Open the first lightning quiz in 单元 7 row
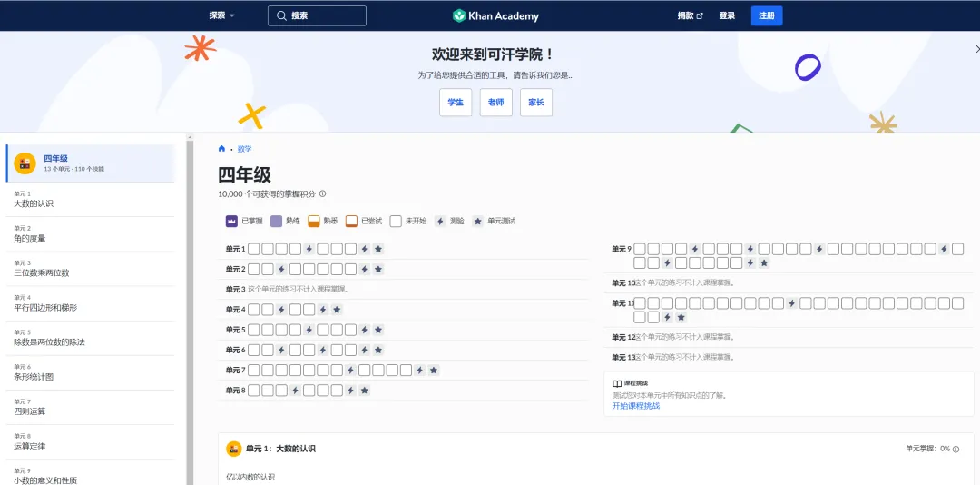The width and height of the screenshot is (980, 485). (x=350, y=370)
